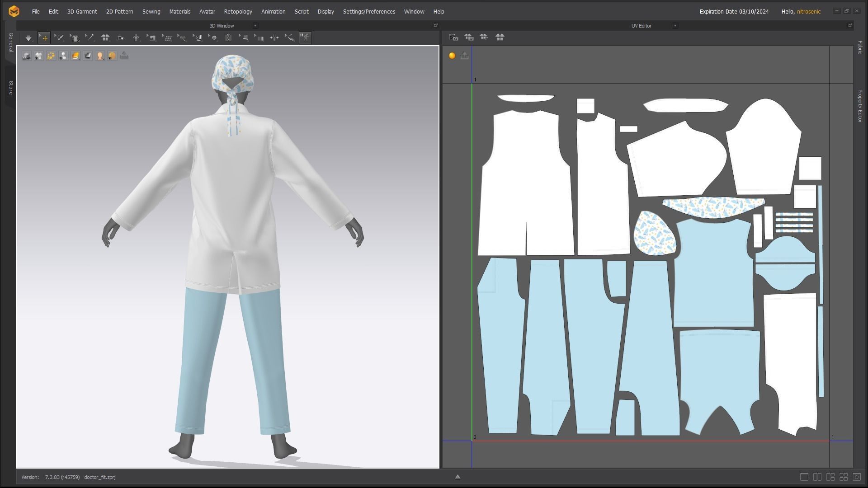Undock the 3D Window panel
Screen dimensions: 868x488
tap(436, 26)
